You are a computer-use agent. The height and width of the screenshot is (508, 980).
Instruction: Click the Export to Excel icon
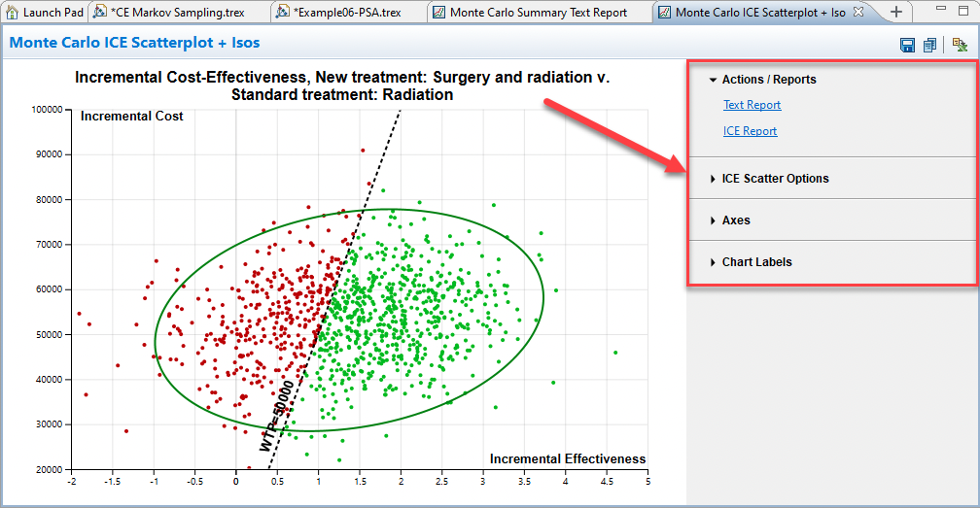(x=959, y=45)
